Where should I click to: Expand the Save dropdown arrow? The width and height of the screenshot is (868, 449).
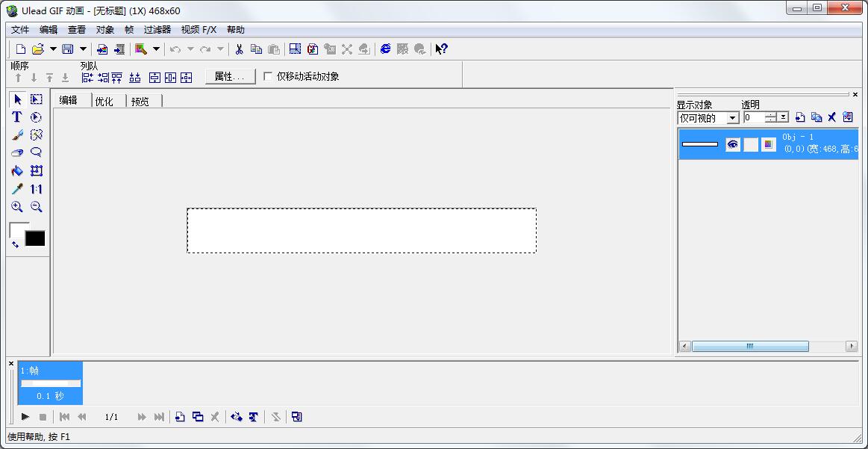(x=83, y=49)
